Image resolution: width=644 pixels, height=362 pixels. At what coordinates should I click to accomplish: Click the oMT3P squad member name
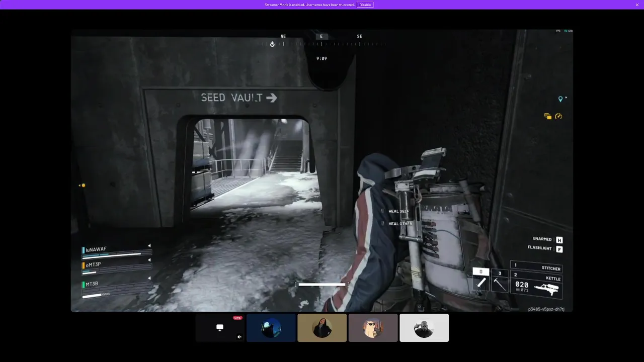[93, 264]
